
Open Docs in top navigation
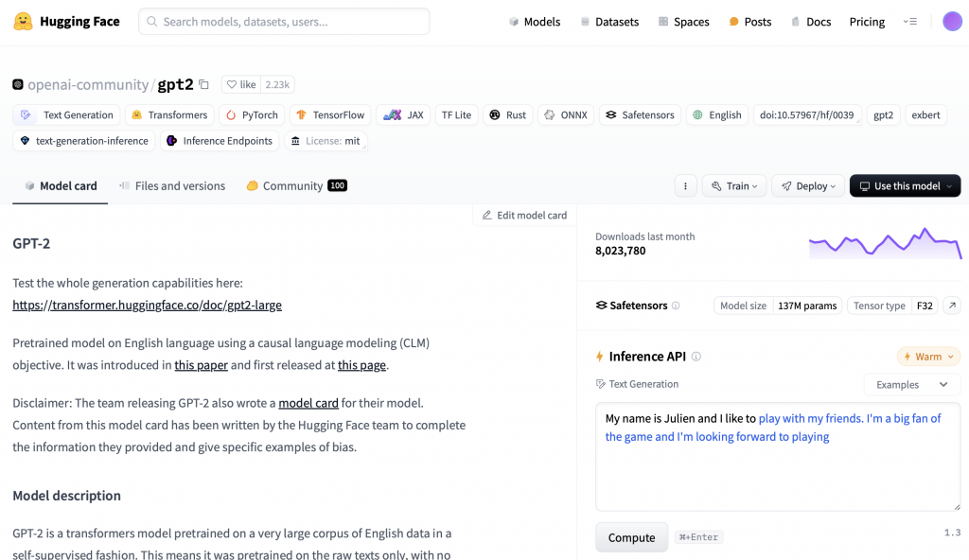811,22
